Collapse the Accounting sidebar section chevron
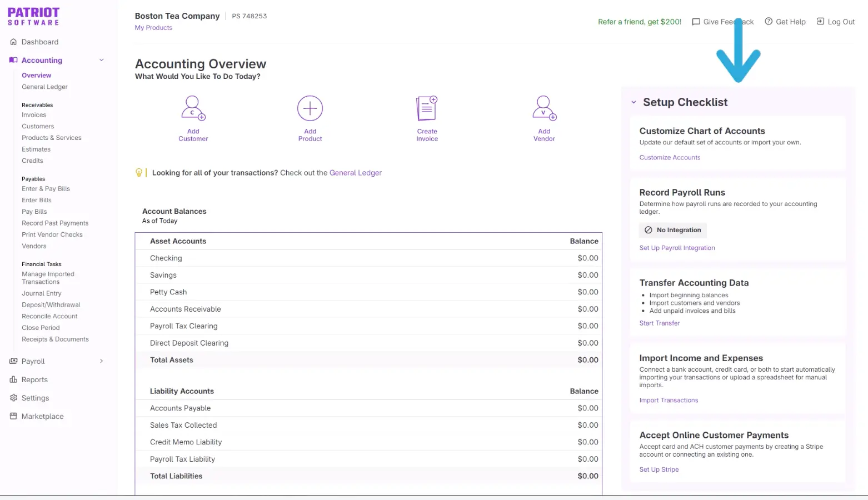868x500 pixels. coord(101,60)
